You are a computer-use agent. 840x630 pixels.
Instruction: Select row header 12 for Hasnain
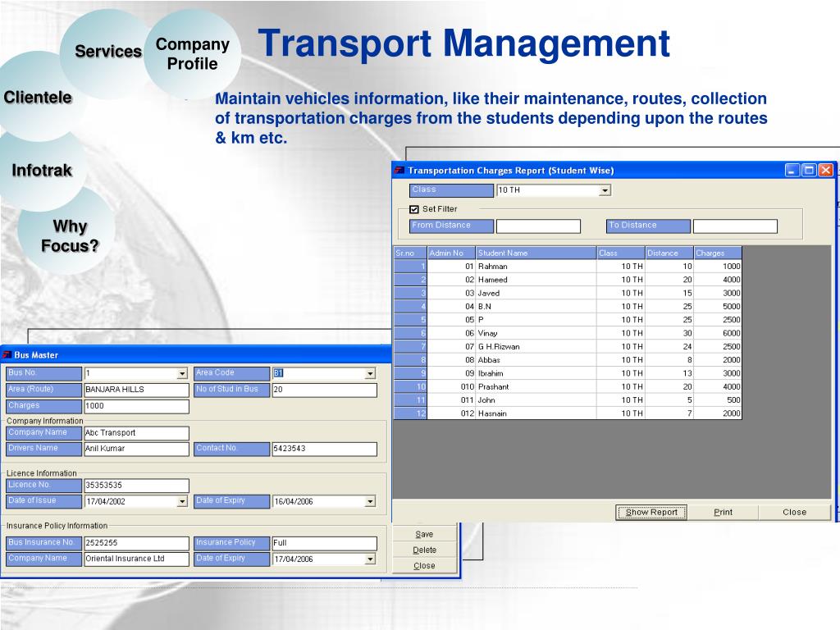410,413
